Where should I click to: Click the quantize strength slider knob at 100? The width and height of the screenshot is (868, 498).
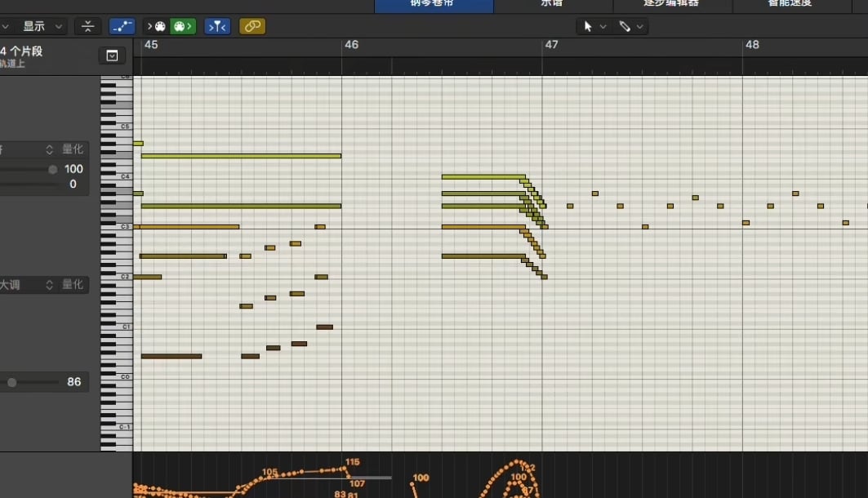click(x=52, y=169)
